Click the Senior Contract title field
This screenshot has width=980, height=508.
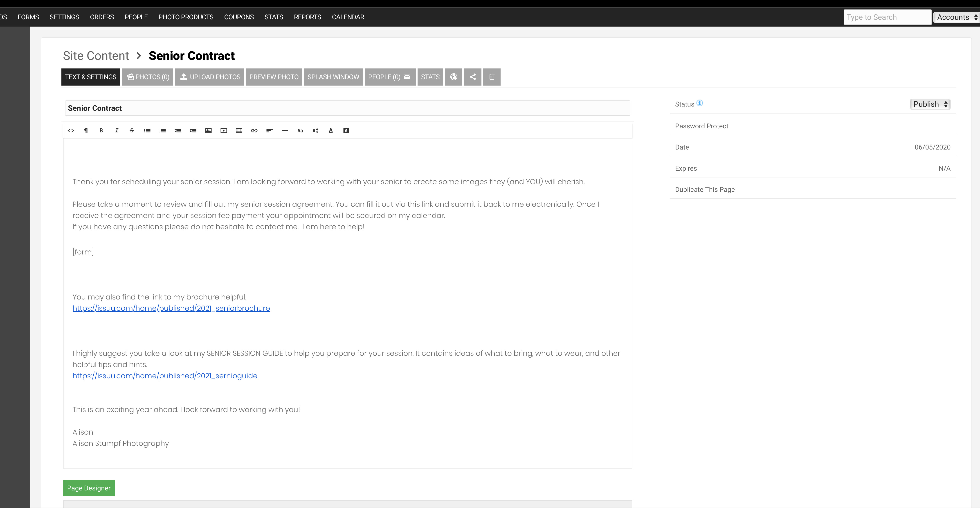[x=347, y=108]
